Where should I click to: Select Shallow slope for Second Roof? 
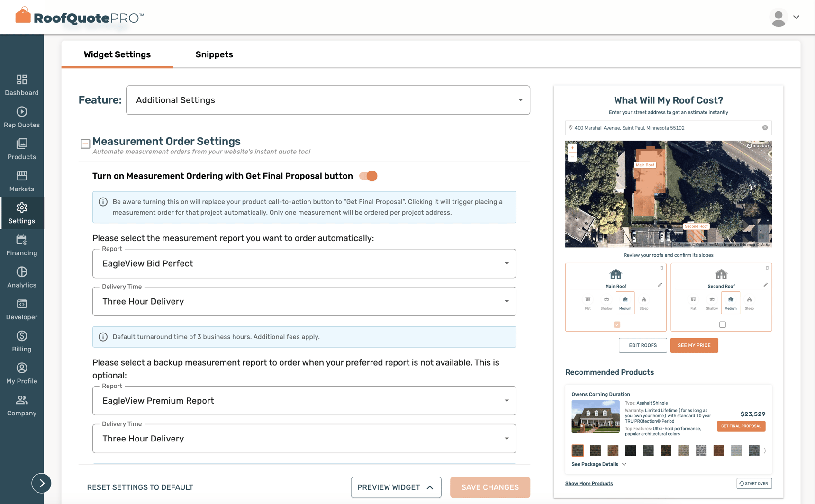tap(712, 303)
